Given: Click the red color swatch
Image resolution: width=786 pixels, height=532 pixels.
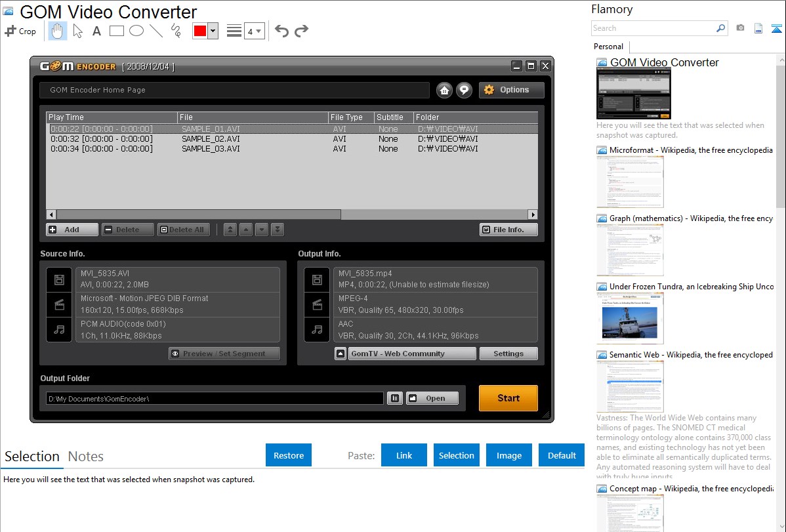Looking at the screenshot, I should coord(200,31).
